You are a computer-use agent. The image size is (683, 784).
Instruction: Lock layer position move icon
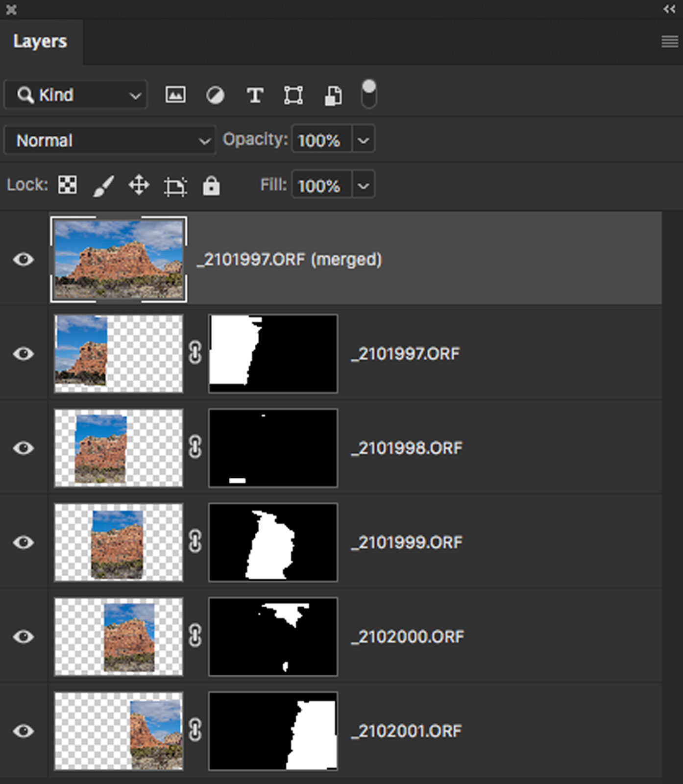[139, 186]
